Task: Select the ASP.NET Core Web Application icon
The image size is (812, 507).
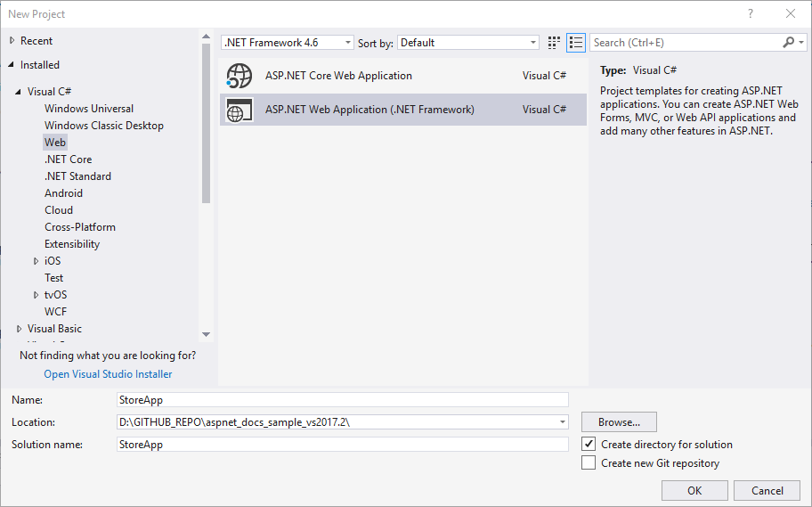Action: click(x=239, y=76)
